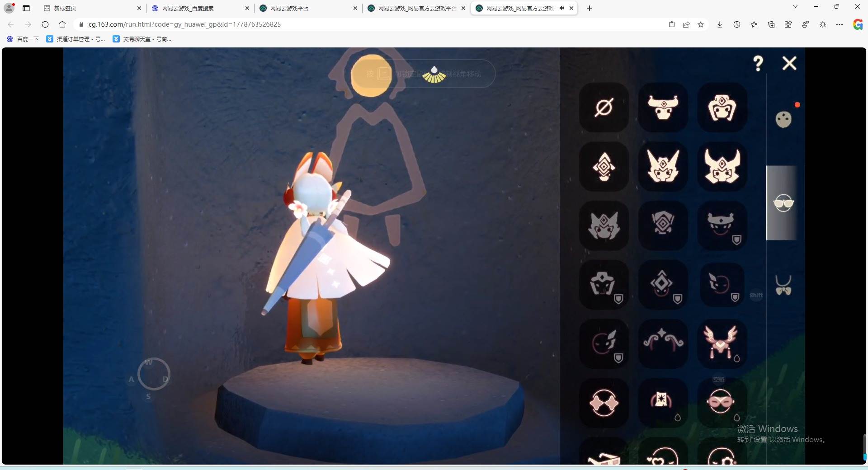Select the gray shield-shaped diamond mask without badge
This screenshot has height=470, width=868.
[x=663, y=226]
